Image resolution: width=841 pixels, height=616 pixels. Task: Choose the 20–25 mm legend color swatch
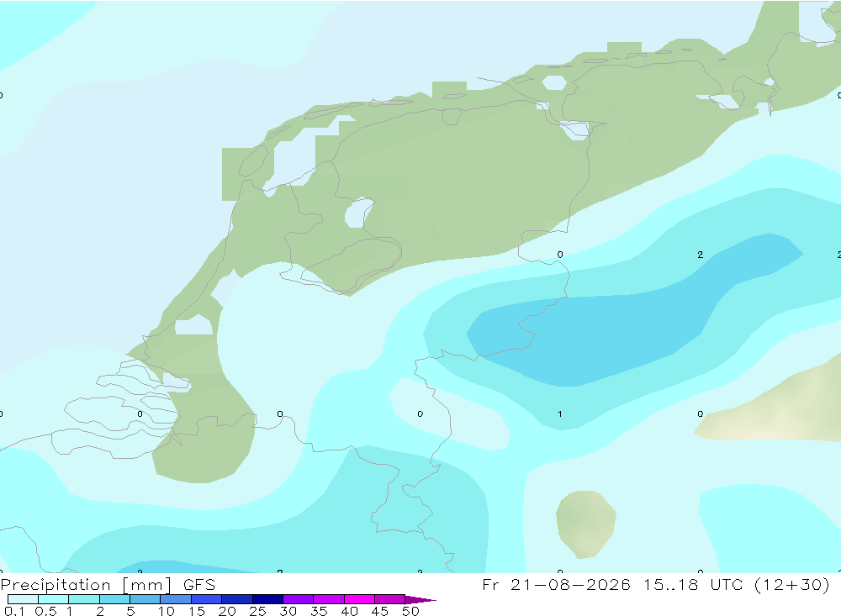pyautogui.click(x=237, y=599)
